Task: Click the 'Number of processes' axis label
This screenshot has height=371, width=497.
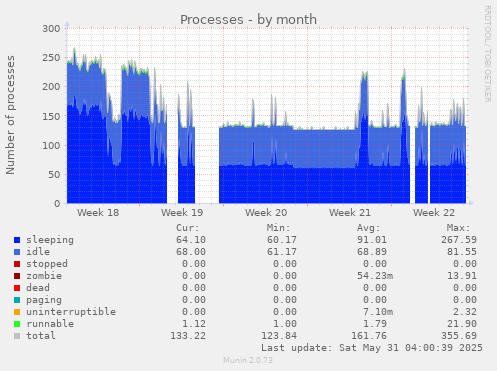Action: click(x=10, y=115)
